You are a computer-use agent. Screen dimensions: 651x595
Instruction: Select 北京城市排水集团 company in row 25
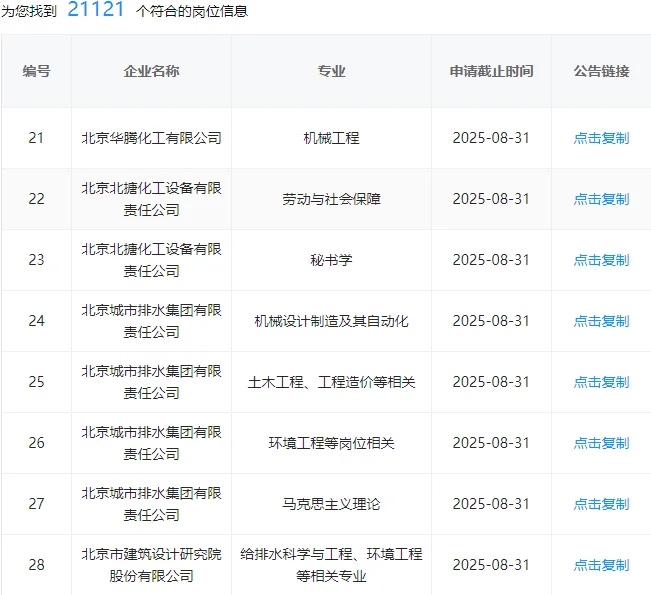[x=152, y=382]
